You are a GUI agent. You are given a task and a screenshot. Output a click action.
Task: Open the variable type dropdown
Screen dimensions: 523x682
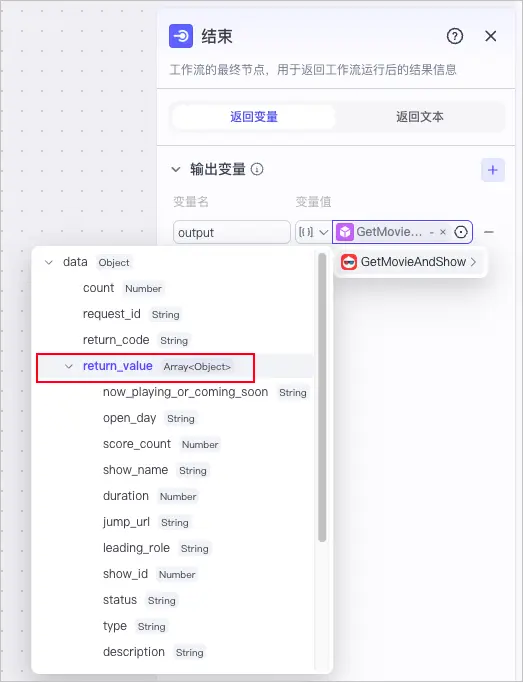click(313, 232)
